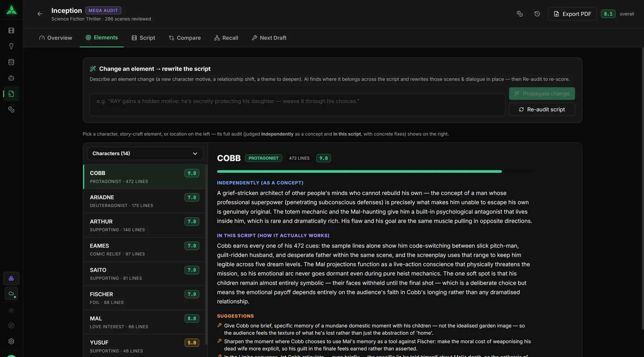644x357 pixels.
Task: Open the film strip icon in sidebar
Action: pyautogui.click(x=11, y=30)
